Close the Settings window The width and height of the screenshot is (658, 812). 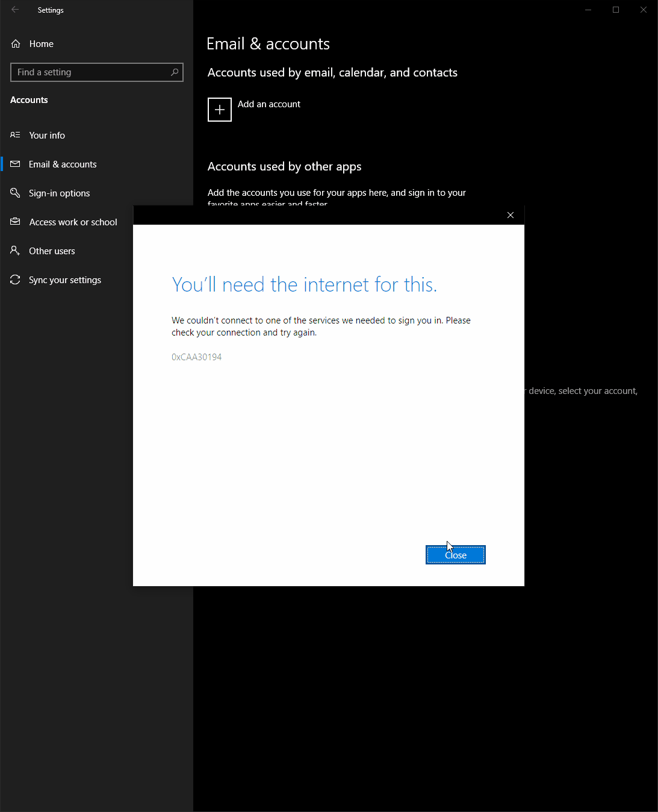[x=644, y=10]
